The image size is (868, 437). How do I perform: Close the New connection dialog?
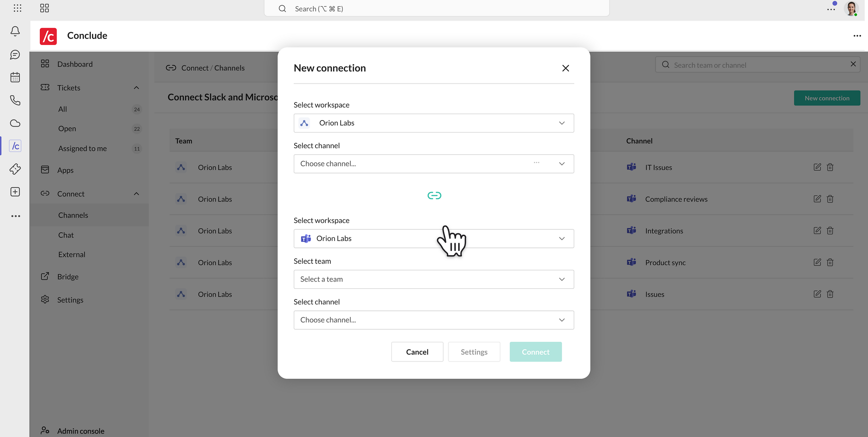(x=565, y=68)
